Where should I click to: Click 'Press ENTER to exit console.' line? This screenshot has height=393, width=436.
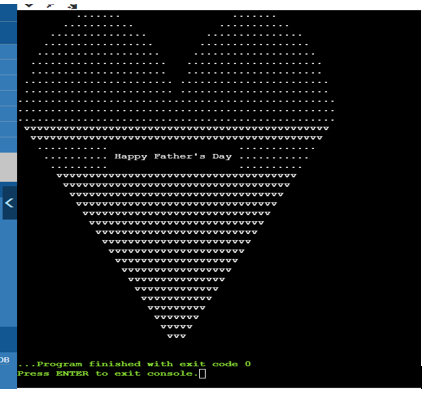pyautogui.click(x=108, y=374)
